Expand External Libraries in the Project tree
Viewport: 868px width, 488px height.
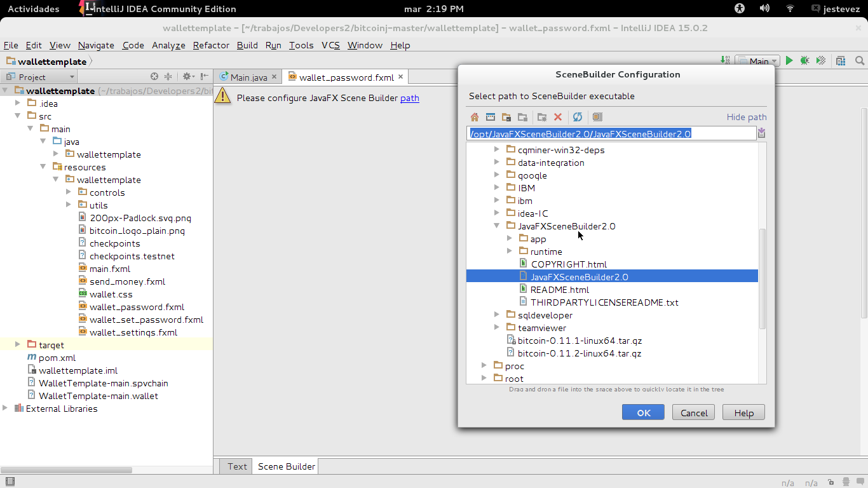[5, 409]
